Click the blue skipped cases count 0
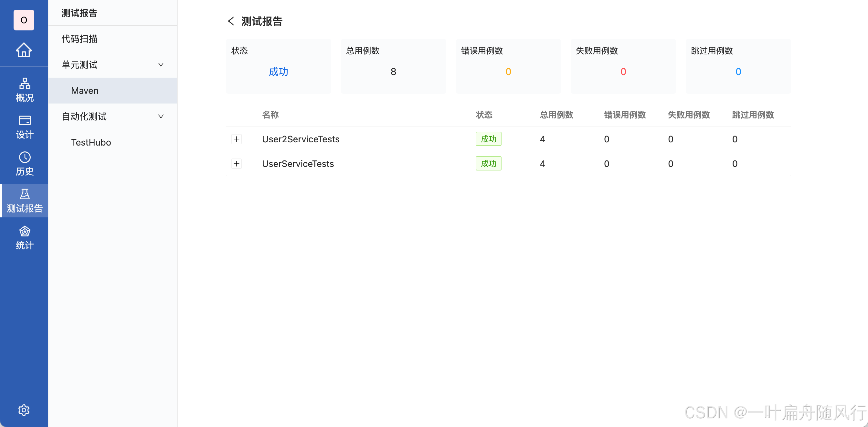The image size is (868, 427). [738, 71]
